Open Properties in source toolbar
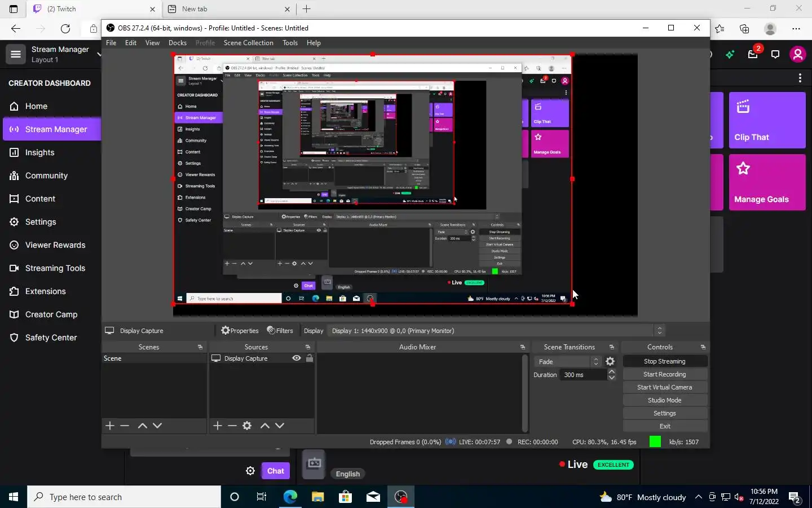The width and height of the screenshot is (812, 508). coord(240,331)
